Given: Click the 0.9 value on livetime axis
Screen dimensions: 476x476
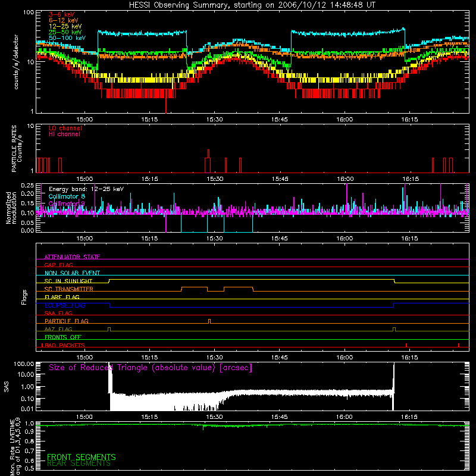Looking at the screenshot, I should tap(29, 431).
